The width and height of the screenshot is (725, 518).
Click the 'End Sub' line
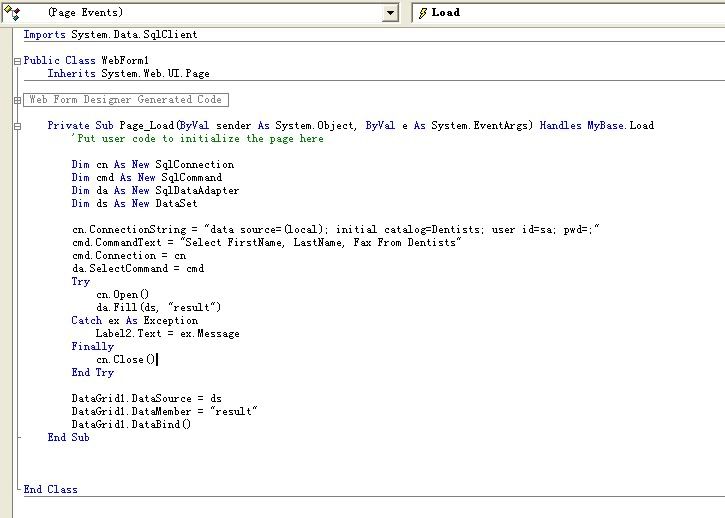[x=68, y=438]
